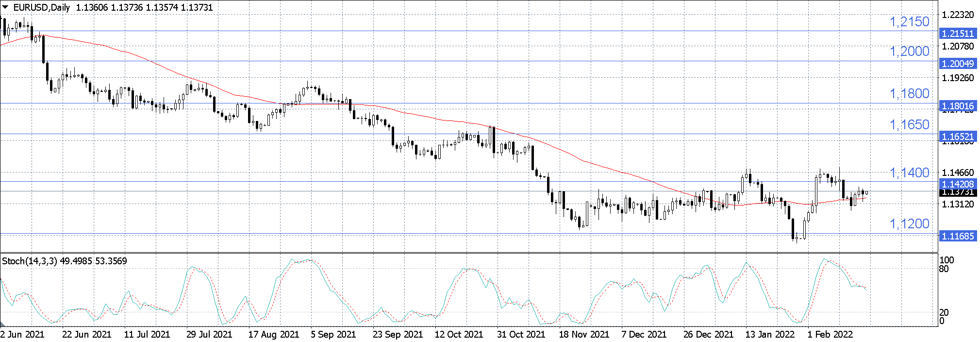Select the 1,1200 level text label
Screen dimensions: 980x342
pos(909,224)
